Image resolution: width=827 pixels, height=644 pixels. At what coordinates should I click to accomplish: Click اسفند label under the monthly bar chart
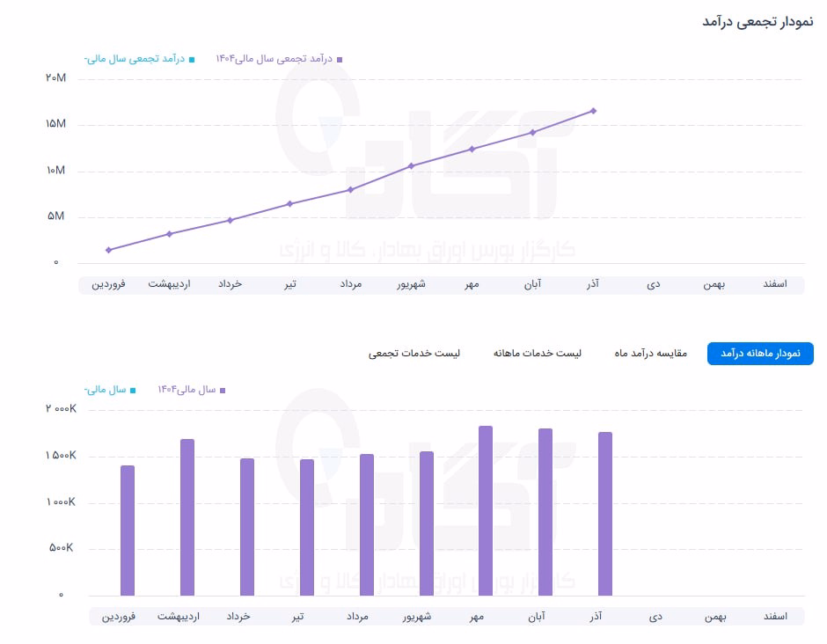click(775, 617)
